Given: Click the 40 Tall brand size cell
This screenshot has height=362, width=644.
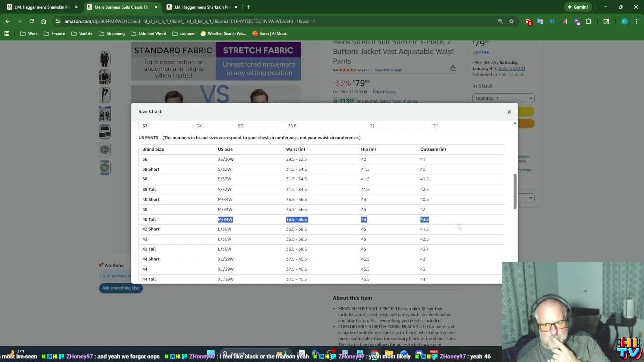Looking at the screenshot, I should pyautogui.click(x=149, y=219).
